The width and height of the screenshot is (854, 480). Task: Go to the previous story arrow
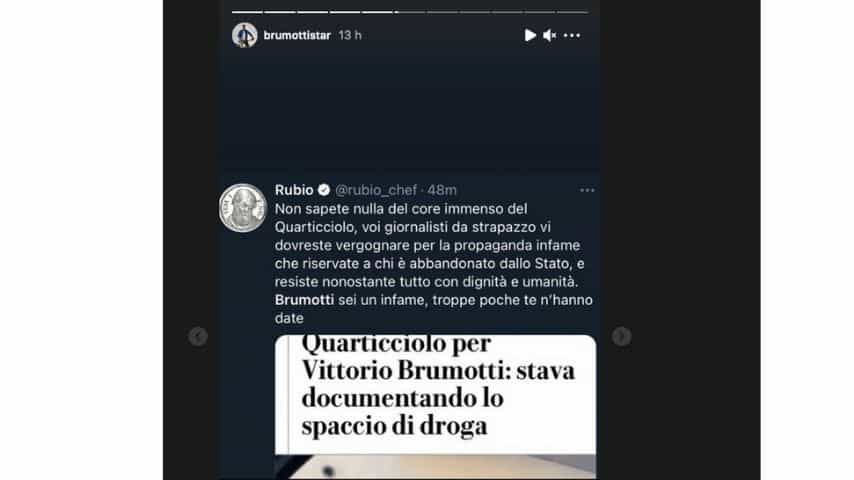pos(198,336)
